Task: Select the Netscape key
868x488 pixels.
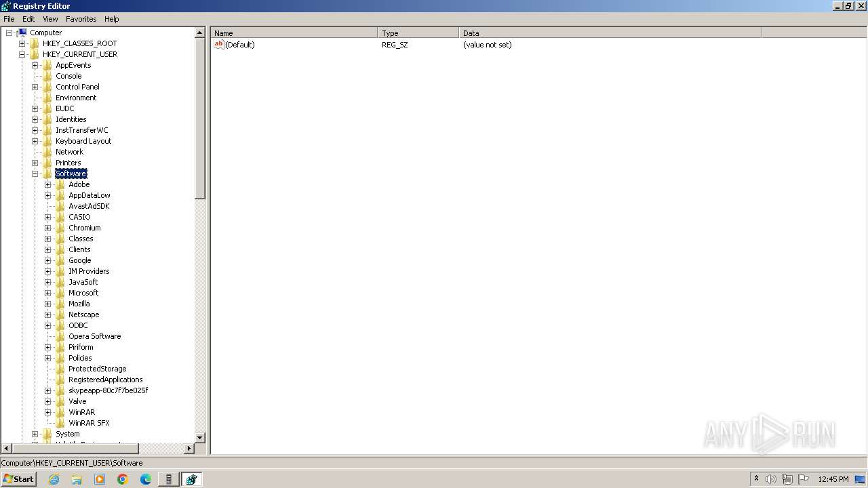Action: click(x=83, y=314)
